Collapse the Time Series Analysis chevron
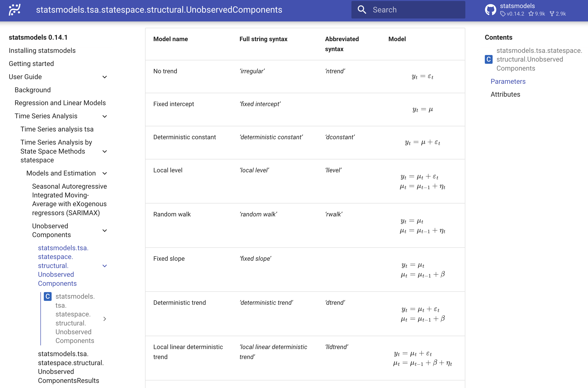Viewport: 588px width, 388px height. [x=105, y=116]
